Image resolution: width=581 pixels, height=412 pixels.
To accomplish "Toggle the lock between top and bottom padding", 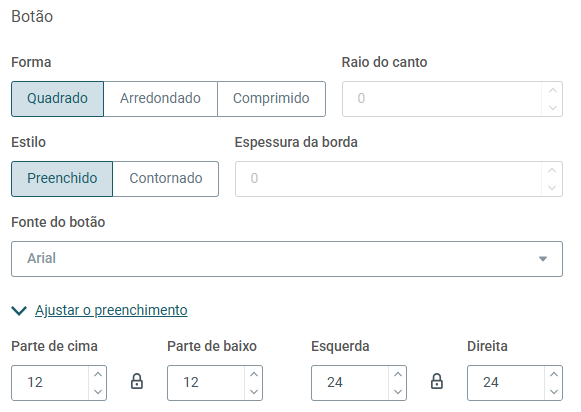I will (137, 381).
